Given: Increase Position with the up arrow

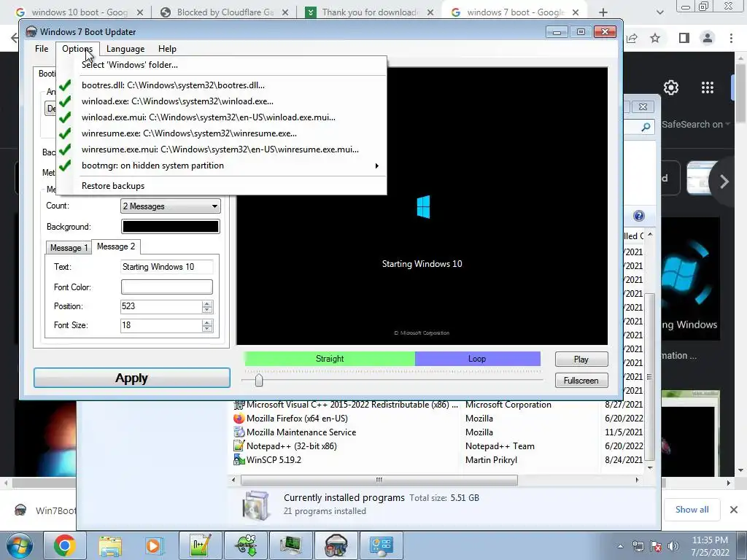Looking at the screenshot, I should tap(206, 303).
